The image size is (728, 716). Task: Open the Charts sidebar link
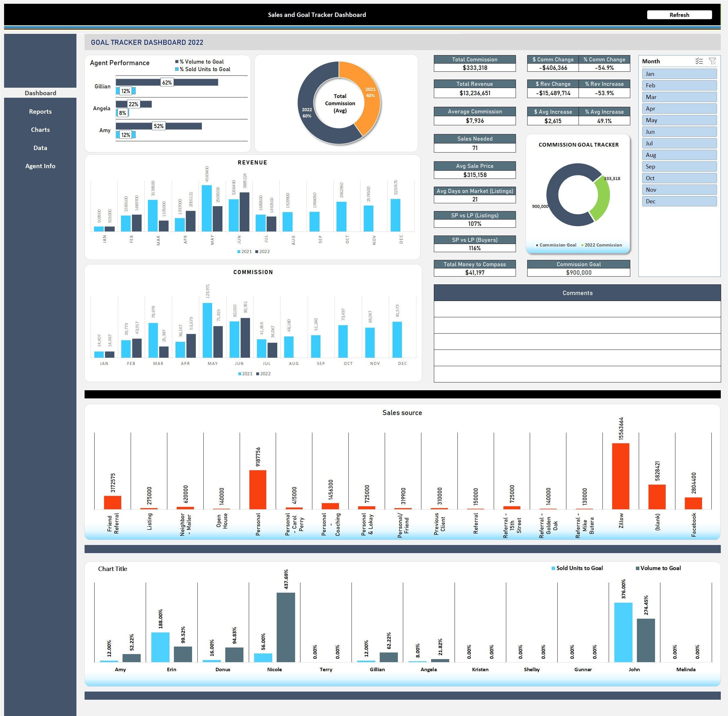[x=40, y=130]
